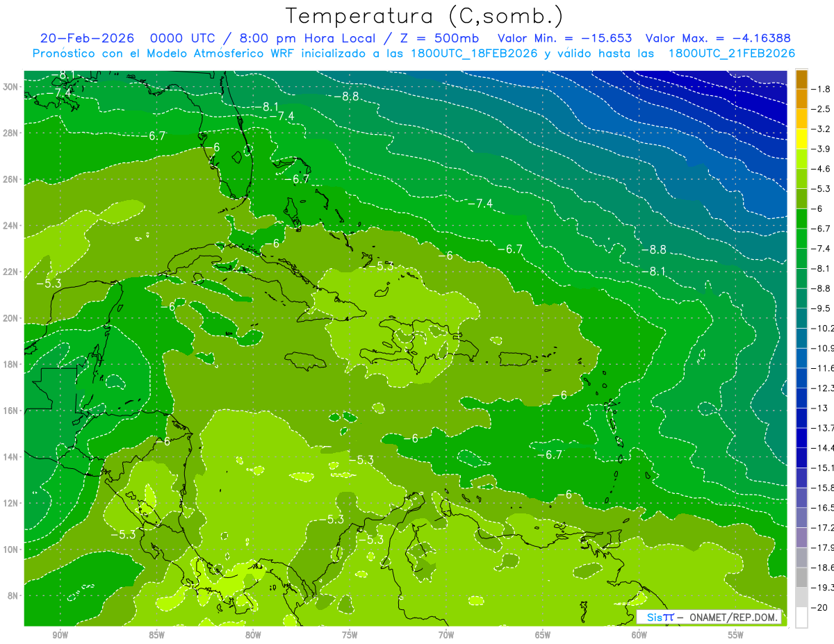Click the "12N" latitude axis label

pos(11,503)
